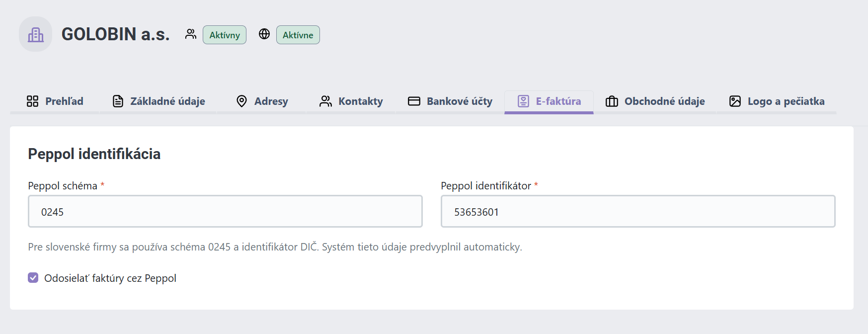Screen dimensions: 868x334
Task: Select the E-faktúra tab
Action: [x=549, y=101]
